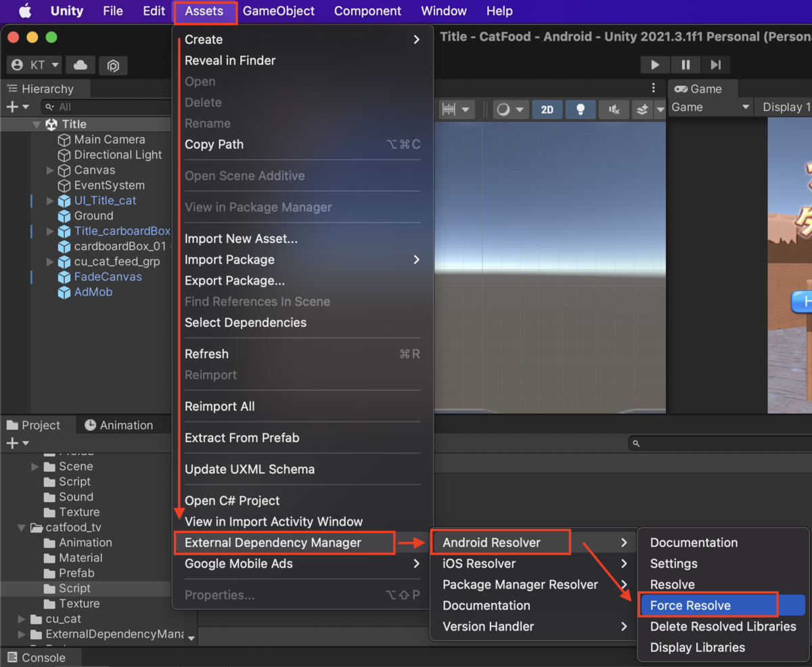Expand the Scene folder in Project

35,467
